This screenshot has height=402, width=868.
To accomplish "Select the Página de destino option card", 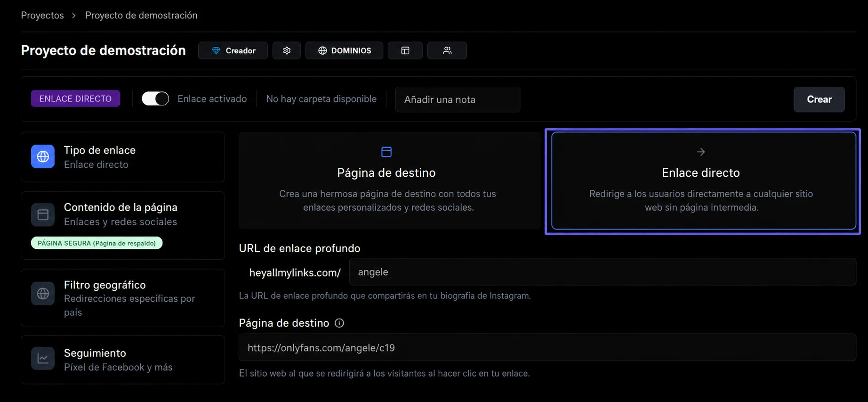I will tap(389, 181).
